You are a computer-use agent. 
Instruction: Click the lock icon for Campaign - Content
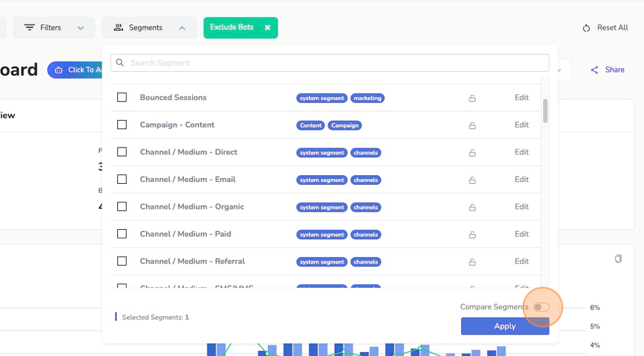[x=472, y=126]
